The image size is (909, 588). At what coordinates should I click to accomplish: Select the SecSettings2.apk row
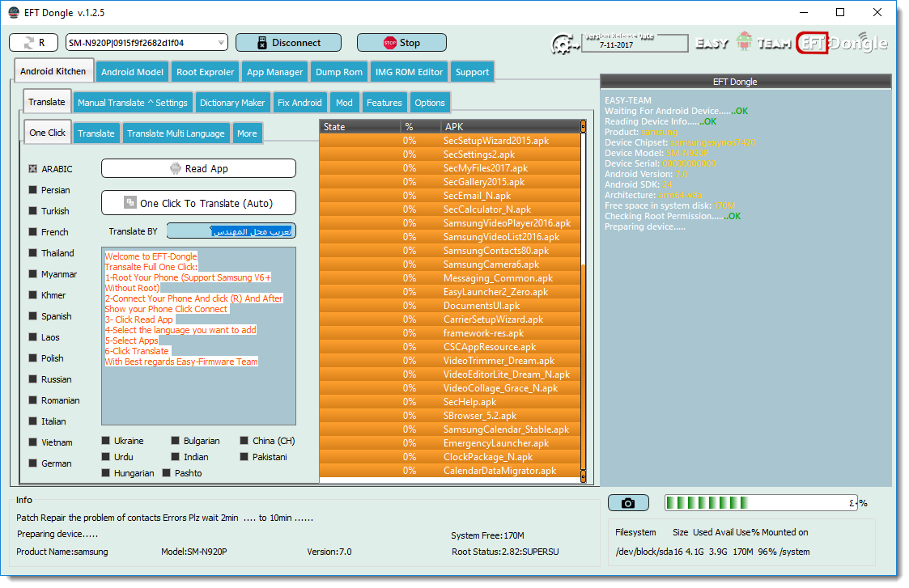(450, 154)
